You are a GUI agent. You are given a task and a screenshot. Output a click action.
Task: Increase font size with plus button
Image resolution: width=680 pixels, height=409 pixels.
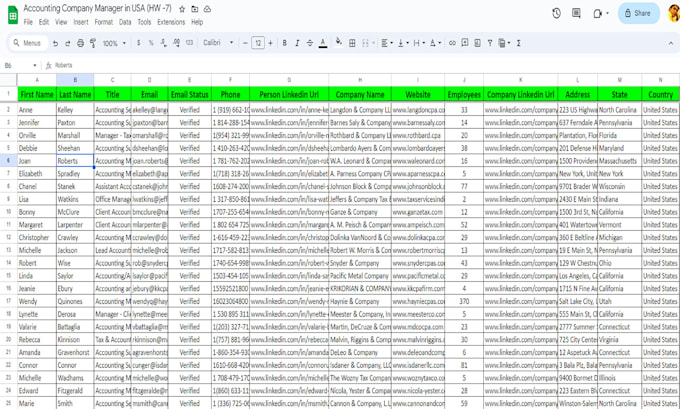click(271, 43)
